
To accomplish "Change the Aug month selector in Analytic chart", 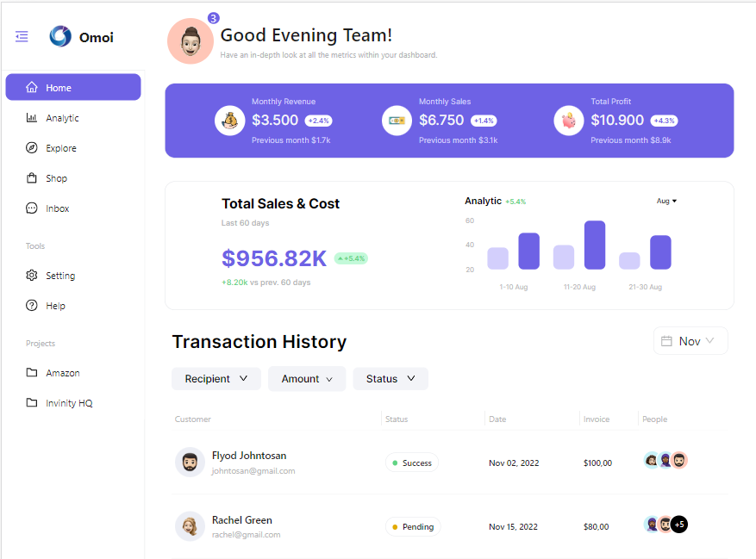I will [666, 201].
